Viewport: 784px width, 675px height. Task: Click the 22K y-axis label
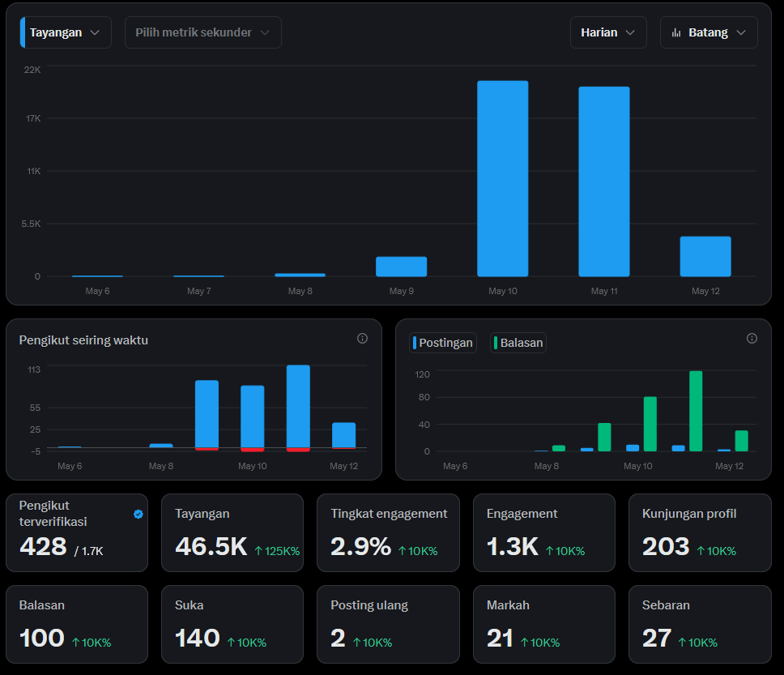32,70
